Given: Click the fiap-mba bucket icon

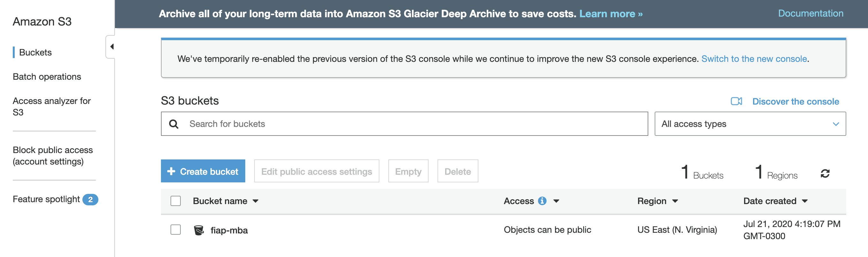Looking at the screenshot, I should [x=199, y=230].
